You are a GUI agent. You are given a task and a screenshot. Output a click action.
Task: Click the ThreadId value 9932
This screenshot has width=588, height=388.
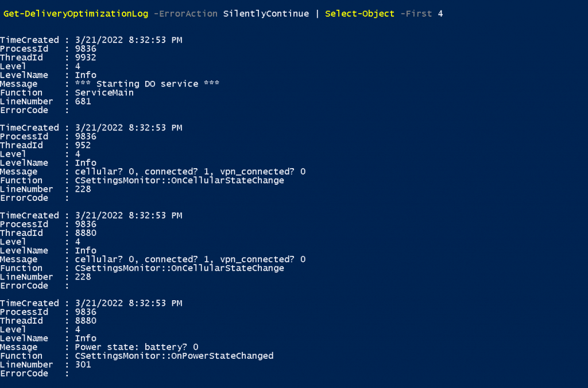pos(86,57)
